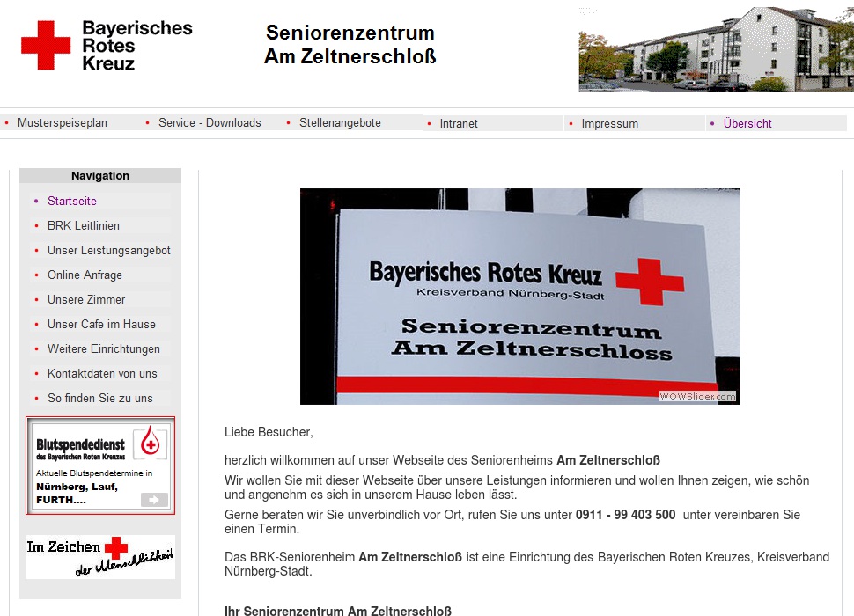The width and height of the screenshot is (854, 616).
Task: Open the Intranet section
Action: pyautogui.click(x=459, y=123)
